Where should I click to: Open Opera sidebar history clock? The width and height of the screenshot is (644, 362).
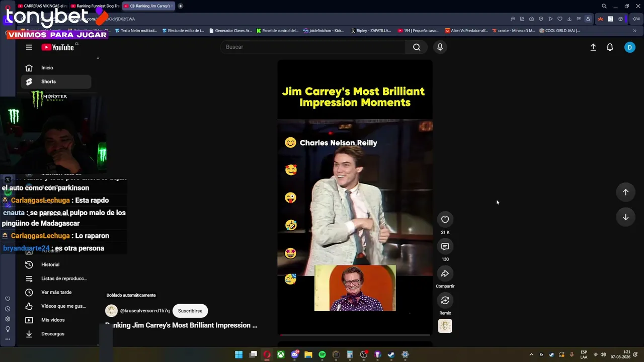[8, 309]
